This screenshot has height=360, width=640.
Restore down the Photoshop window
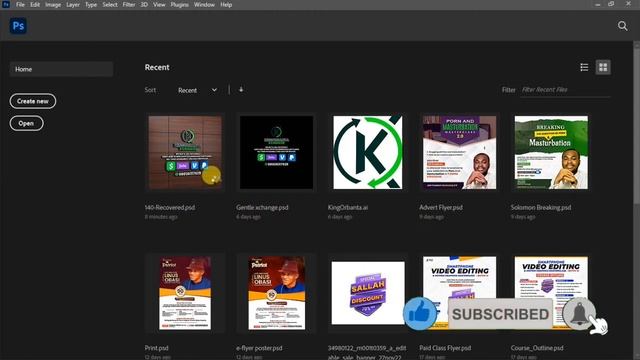coord(611,4)
